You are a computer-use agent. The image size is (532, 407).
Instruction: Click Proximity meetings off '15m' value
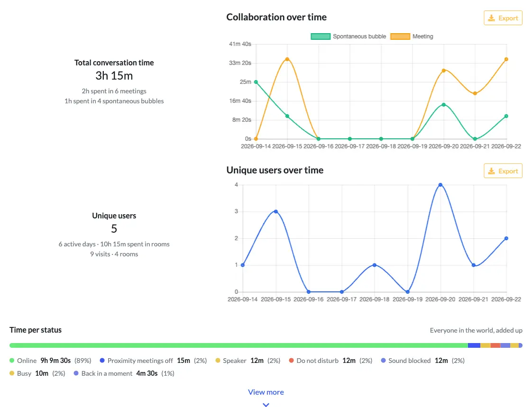tap(183, 361)
